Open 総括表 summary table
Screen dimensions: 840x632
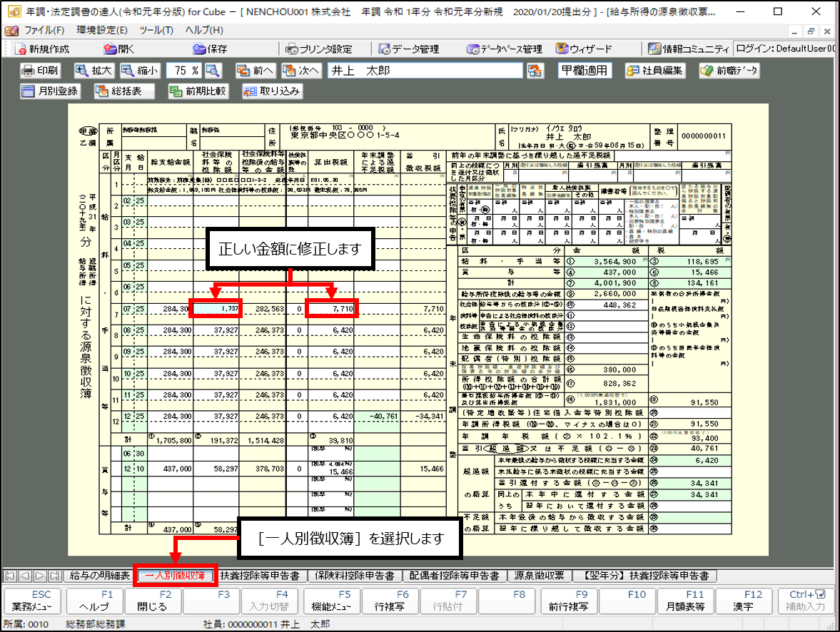(x=124, y=91)
